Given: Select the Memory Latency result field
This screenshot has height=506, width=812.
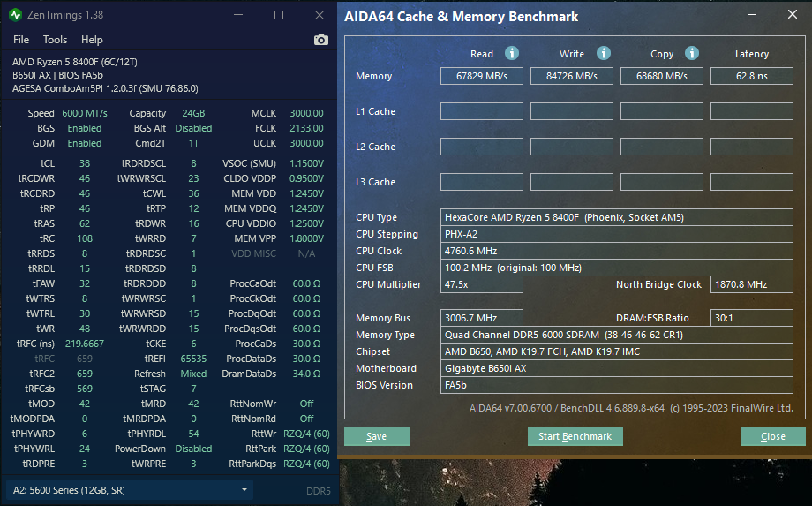Looking at the screenshot, I should coord(751,76).
